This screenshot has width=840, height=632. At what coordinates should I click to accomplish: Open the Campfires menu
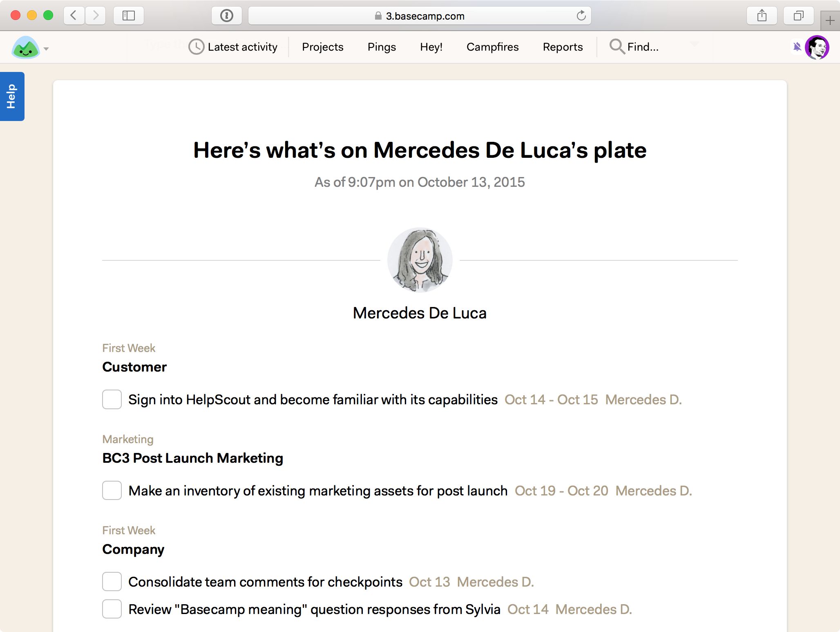pos(492,47)
